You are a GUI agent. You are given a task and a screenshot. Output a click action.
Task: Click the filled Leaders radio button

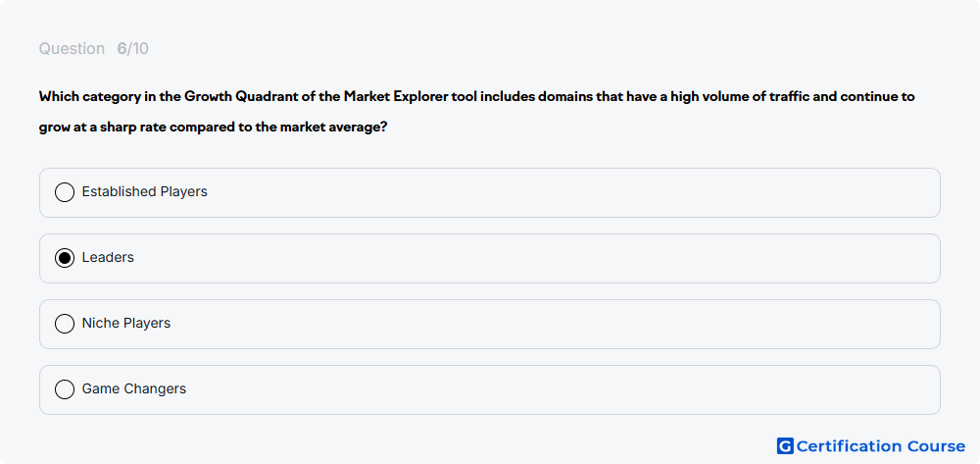click(65, 258)
